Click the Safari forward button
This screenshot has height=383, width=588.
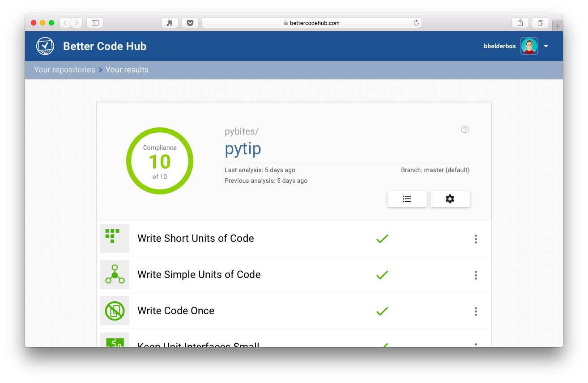tap(77, 23)
